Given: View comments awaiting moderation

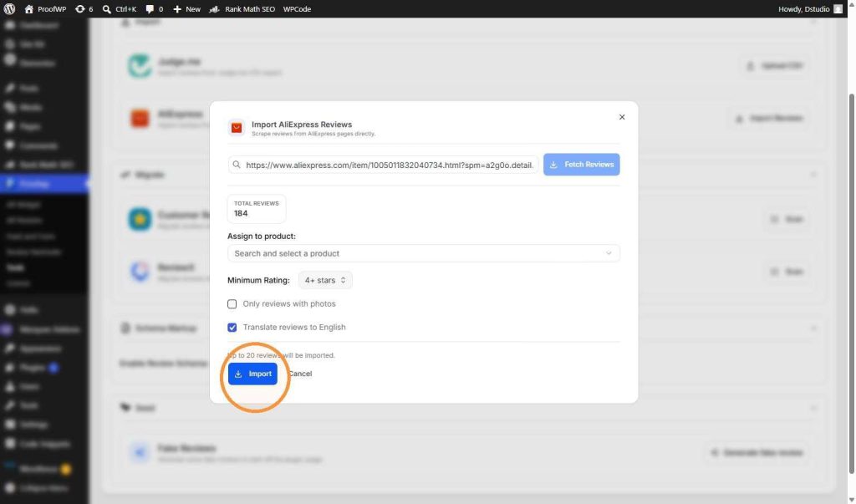Looking at the screenshot, I should [x=155, y=8].
